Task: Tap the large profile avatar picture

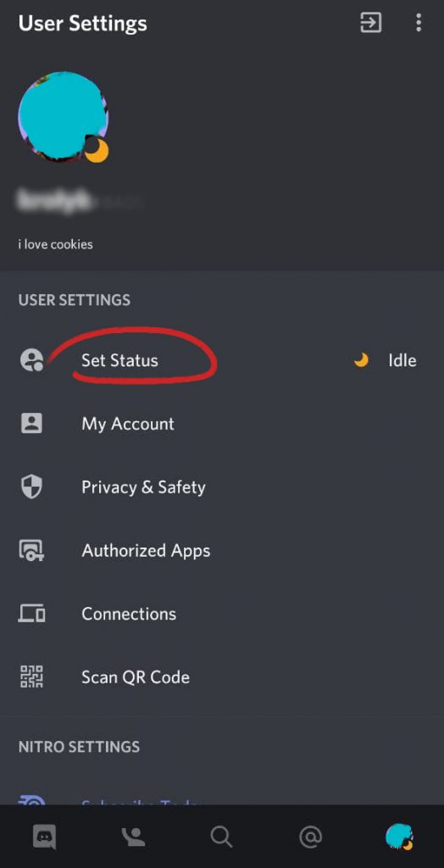Action: (x=63, y=117)
